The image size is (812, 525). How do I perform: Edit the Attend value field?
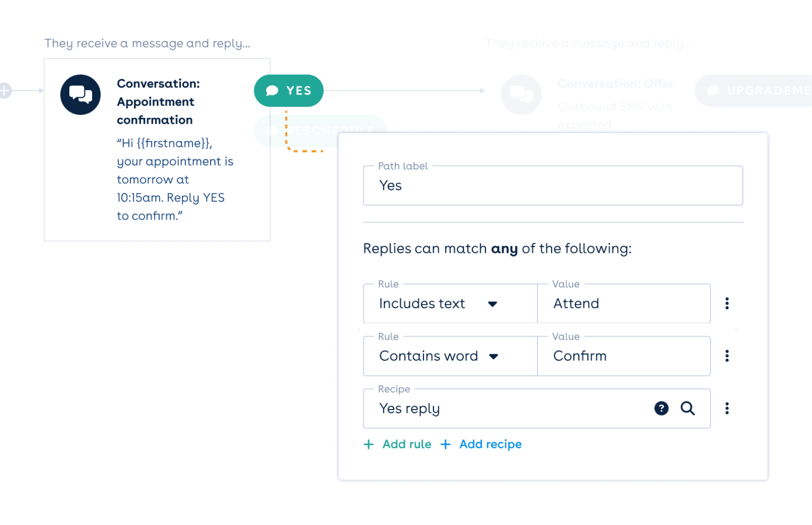tap(623, 304)
